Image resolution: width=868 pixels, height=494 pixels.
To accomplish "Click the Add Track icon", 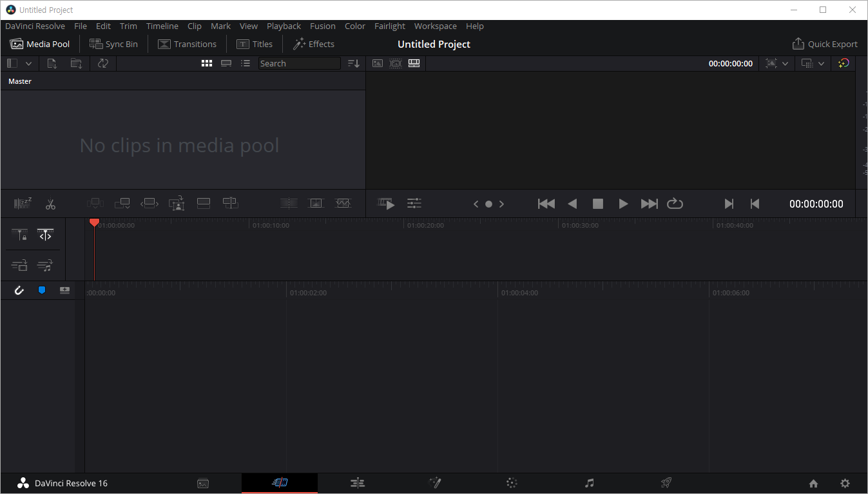I will point(64,290).
